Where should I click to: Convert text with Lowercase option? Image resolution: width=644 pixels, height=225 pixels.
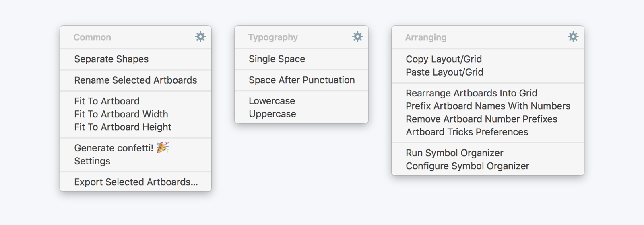click(x=272, y=101)
